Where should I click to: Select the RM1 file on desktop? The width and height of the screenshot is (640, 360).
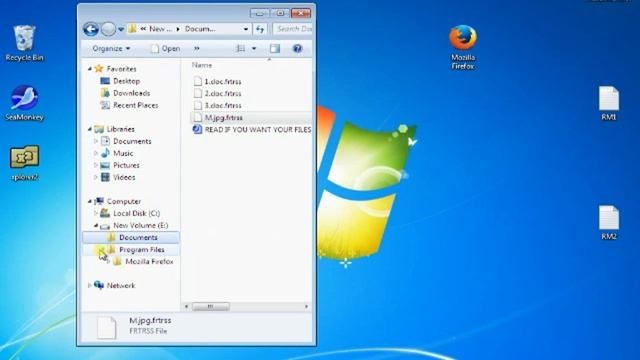click(609, 103)
